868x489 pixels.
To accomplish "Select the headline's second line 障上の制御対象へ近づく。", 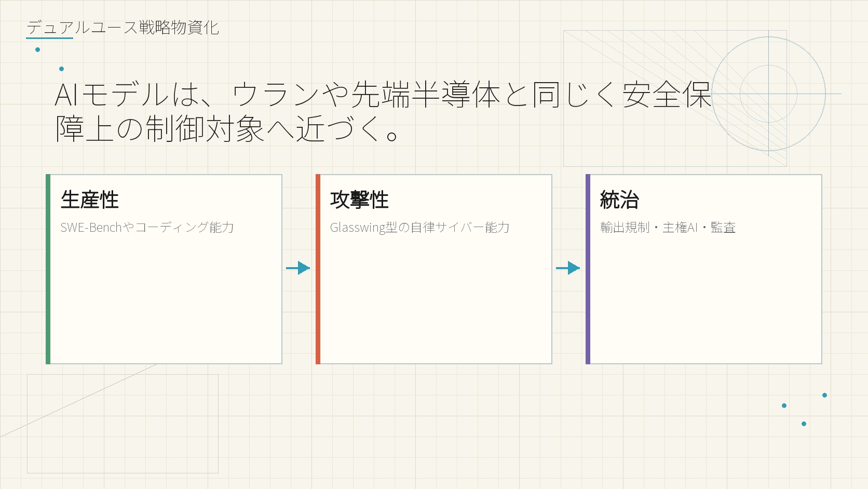I will (x=227, y=129).
